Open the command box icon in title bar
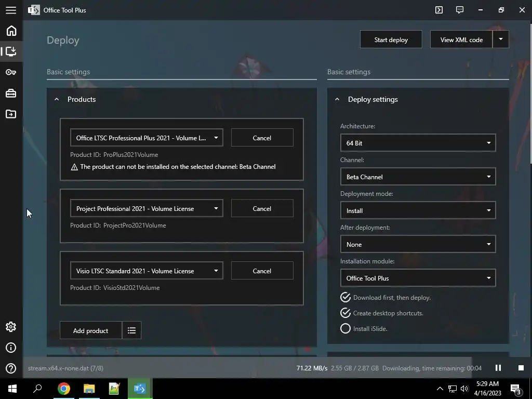 (439, 10)
